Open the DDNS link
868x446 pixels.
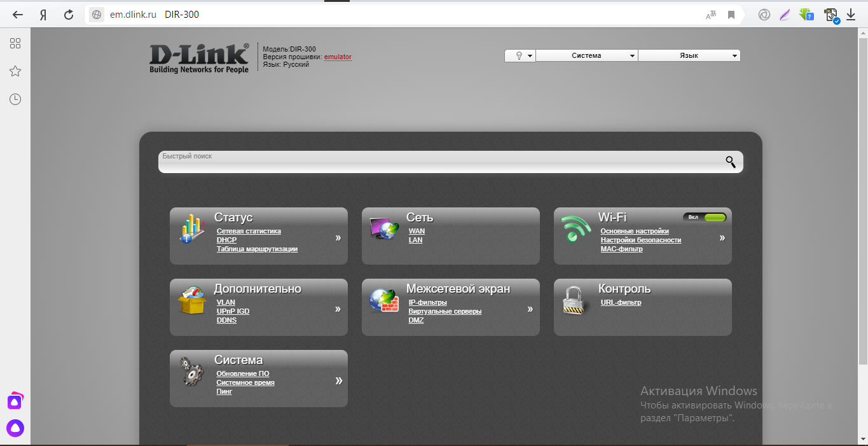(x=226, y=321)
